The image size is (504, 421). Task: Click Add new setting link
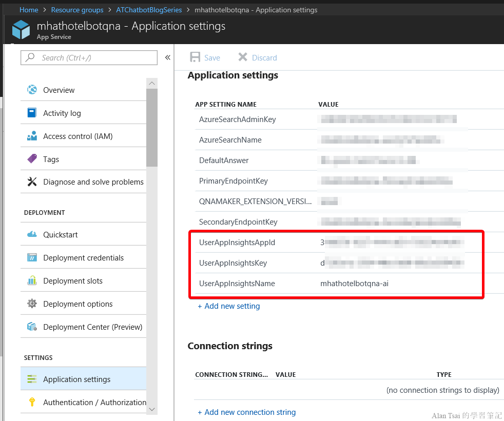[229, 306]
